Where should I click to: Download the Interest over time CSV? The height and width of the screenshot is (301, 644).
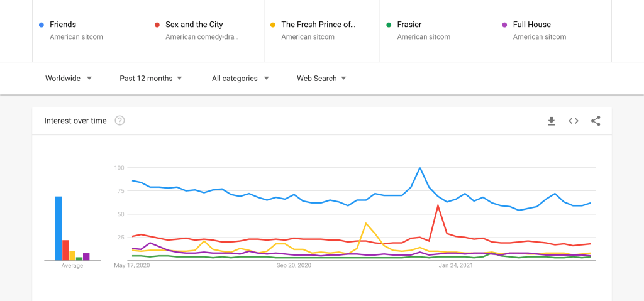(552, 121)
